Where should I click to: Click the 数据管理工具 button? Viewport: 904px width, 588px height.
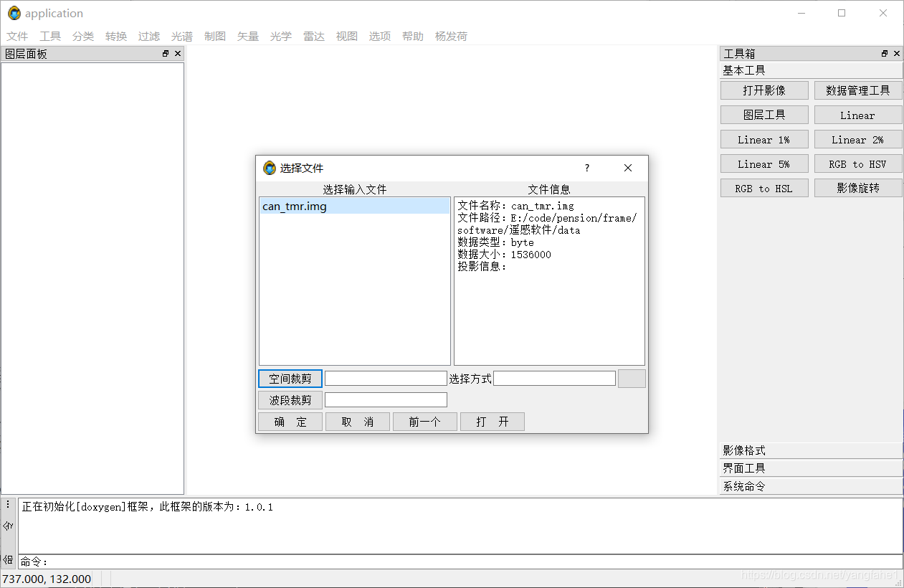click(858, 90)
